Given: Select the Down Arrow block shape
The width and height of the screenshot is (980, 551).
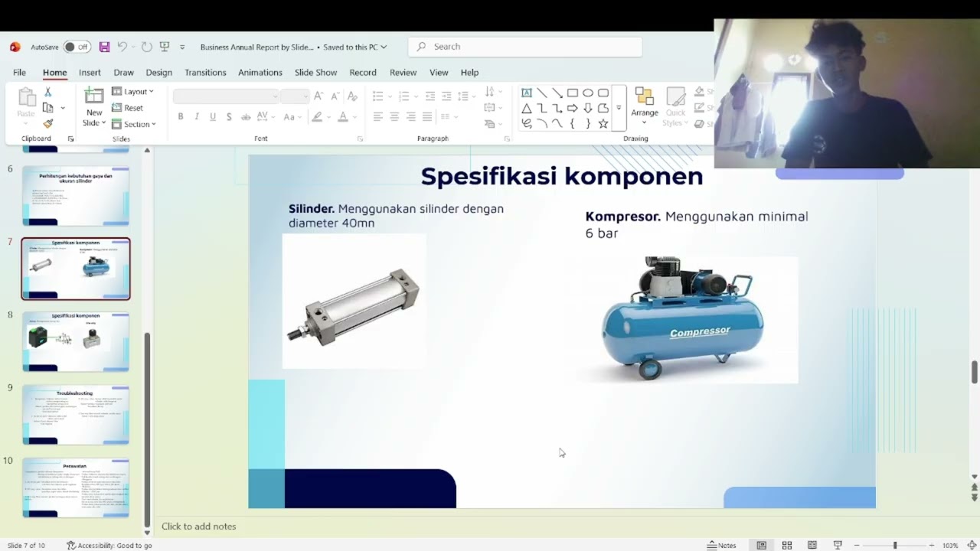Looking at the screenshot, I should [x=588, y=108].
